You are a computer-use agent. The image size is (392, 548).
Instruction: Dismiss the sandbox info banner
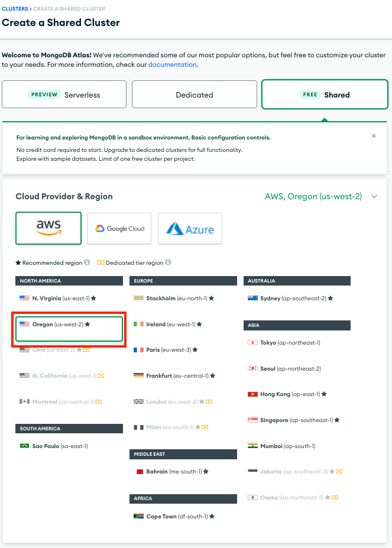[x=374, y=136]
